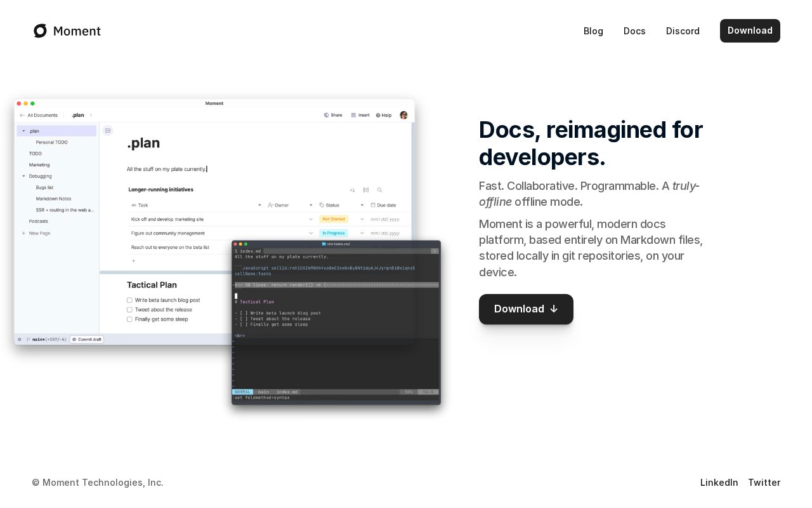
Task: Click the In Progress status badge
Action: (333, 233)
